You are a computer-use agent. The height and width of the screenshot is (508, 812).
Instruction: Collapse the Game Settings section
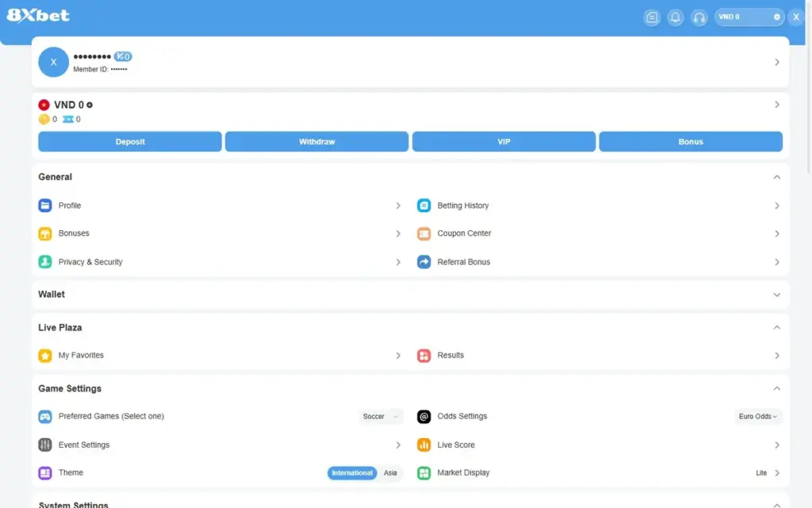coord(777,389)
